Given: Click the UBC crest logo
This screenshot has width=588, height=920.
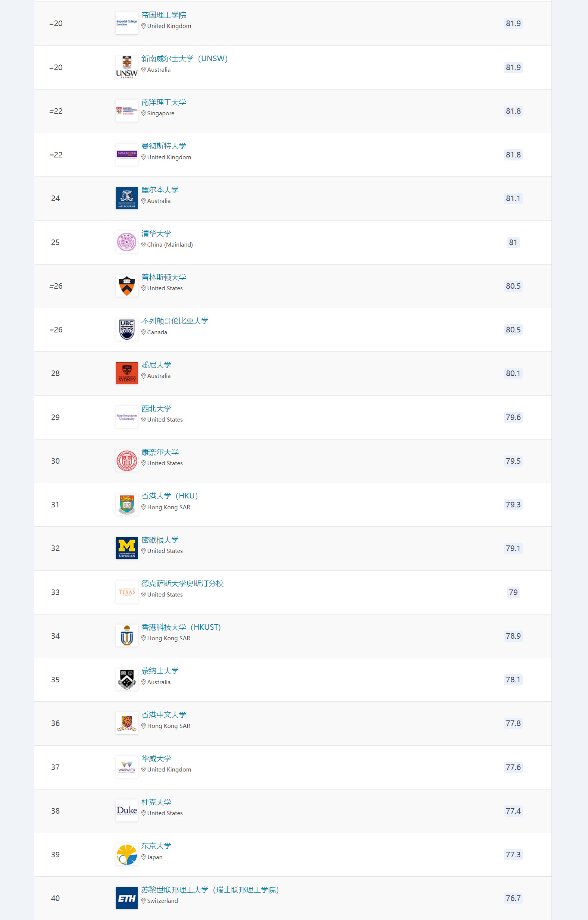Looking at the screenshot, I should tap(126, 330).
